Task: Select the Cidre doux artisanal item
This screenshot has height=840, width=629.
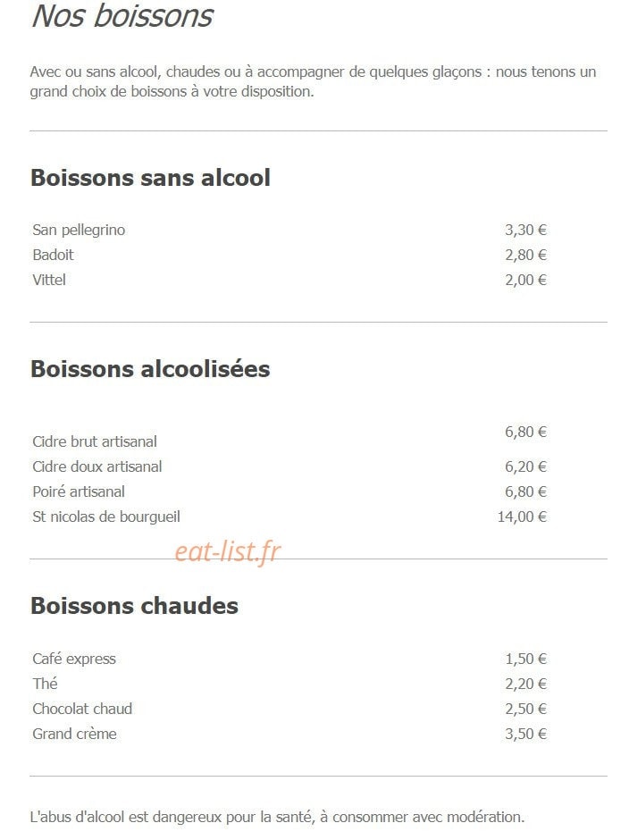Action: 97,466
